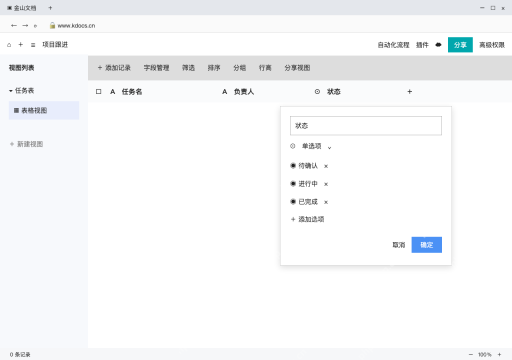Add a new column with plus icon
This screenshot has width=512, height=360.
pyautogui.click(x=410, y=91)
